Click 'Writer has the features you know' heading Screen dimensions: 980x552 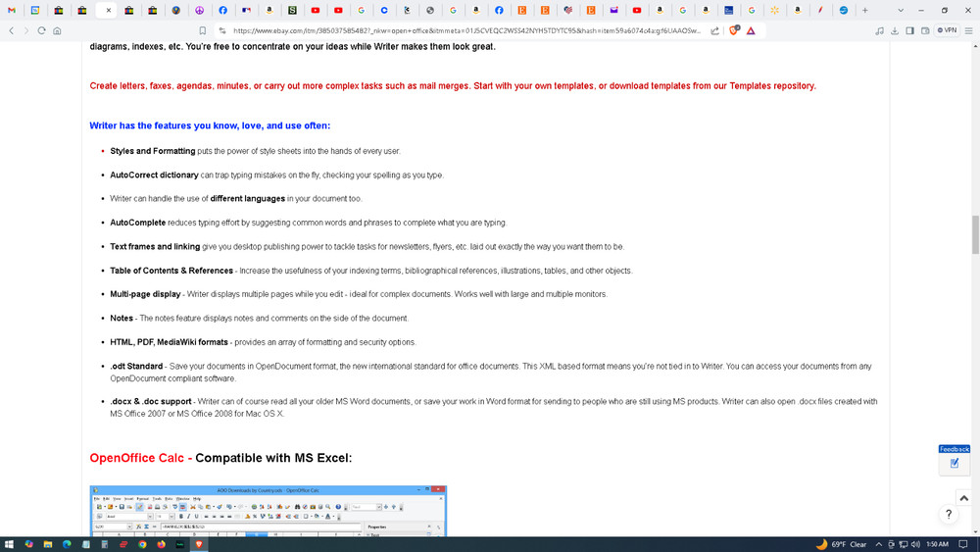(210, 125)
